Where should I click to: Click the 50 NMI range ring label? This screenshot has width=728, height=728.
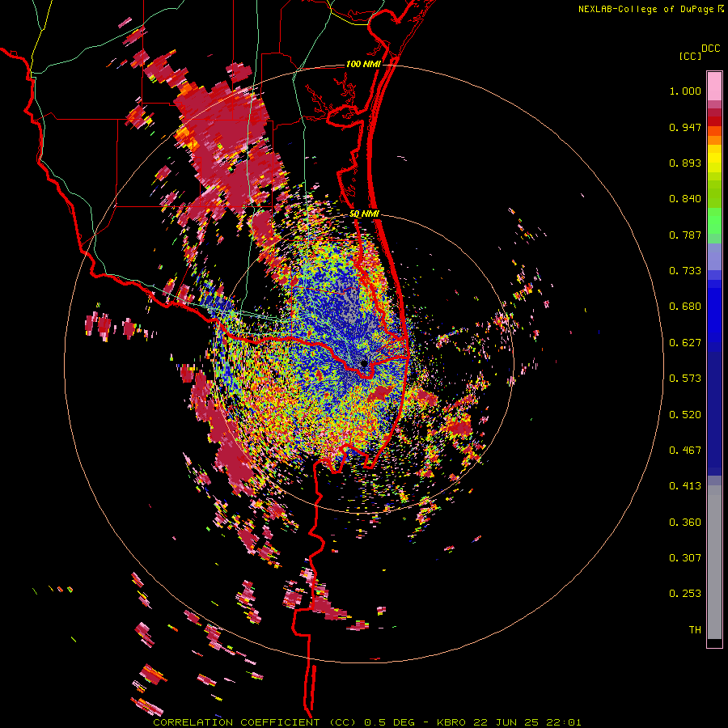364,214
